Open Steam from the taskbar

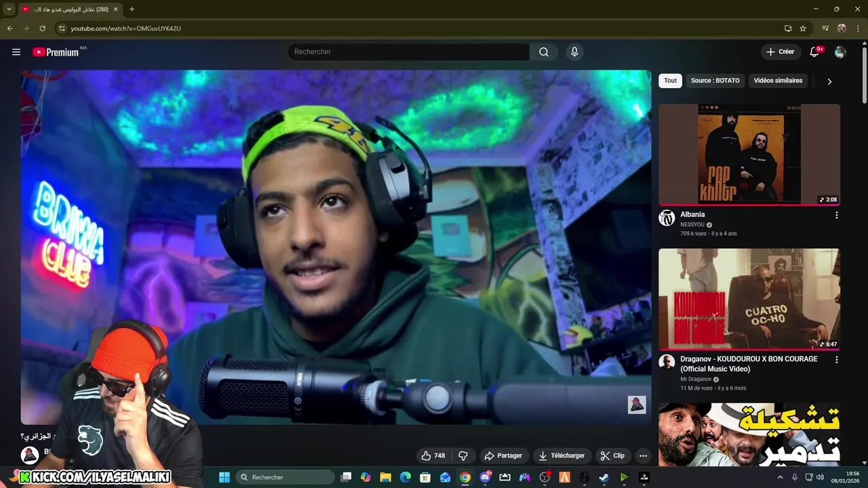point(604,477)
